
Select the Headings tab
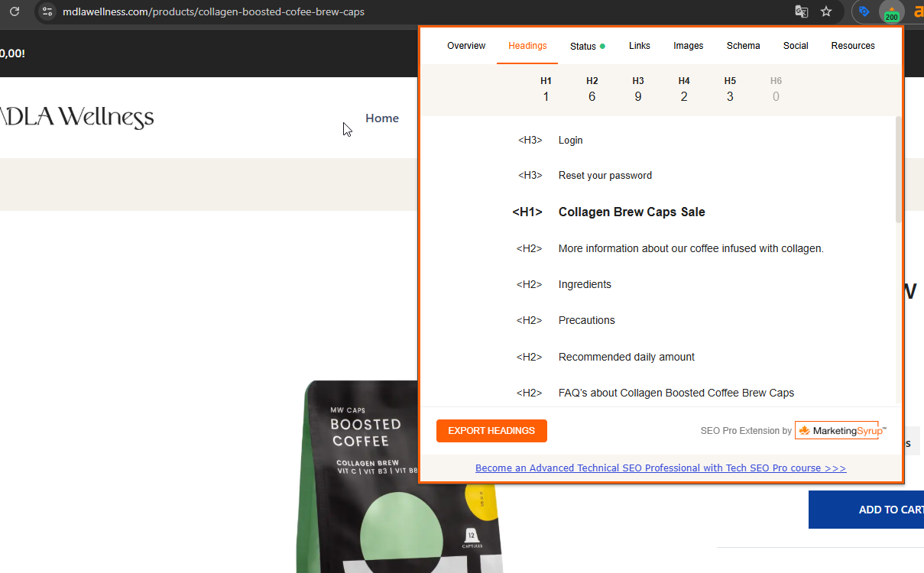[x=527, y=46]
